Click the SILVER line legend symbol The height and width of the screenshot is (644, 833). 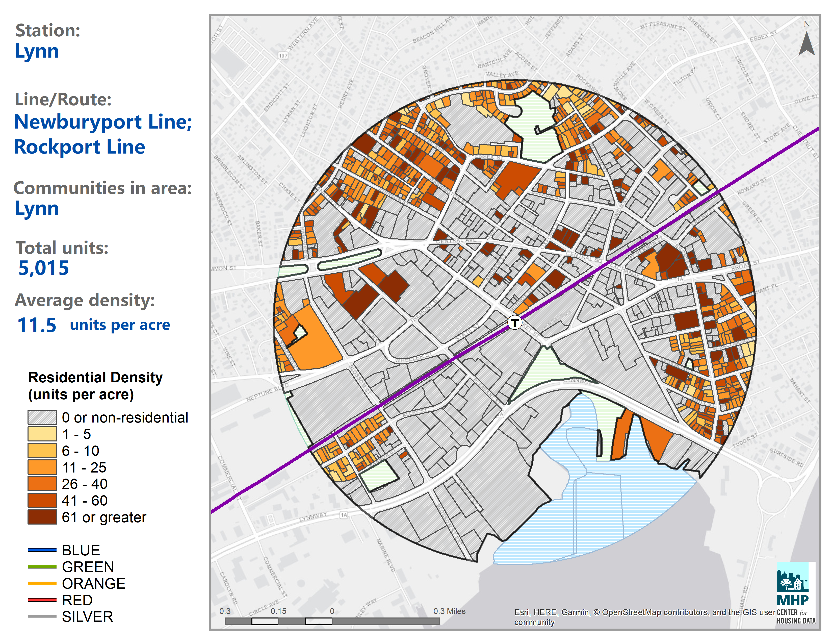pos(42,616)
